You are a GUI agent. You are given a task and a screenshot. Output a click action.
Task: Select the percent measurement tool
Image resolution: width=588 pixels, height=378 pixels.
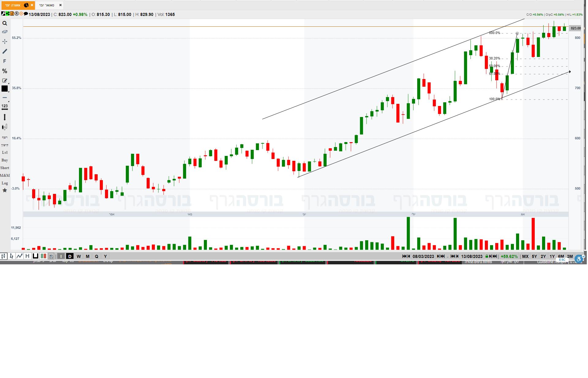(5, 71)
